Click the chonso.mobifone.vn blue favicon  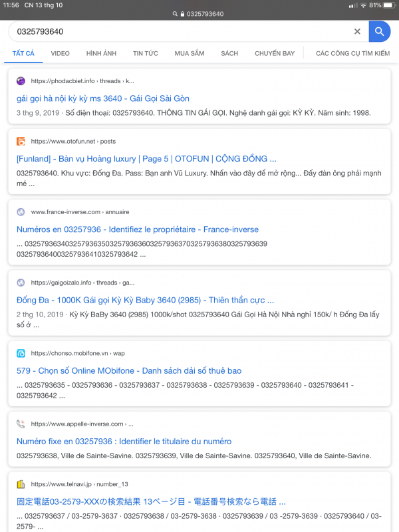(x=21, y=353)
